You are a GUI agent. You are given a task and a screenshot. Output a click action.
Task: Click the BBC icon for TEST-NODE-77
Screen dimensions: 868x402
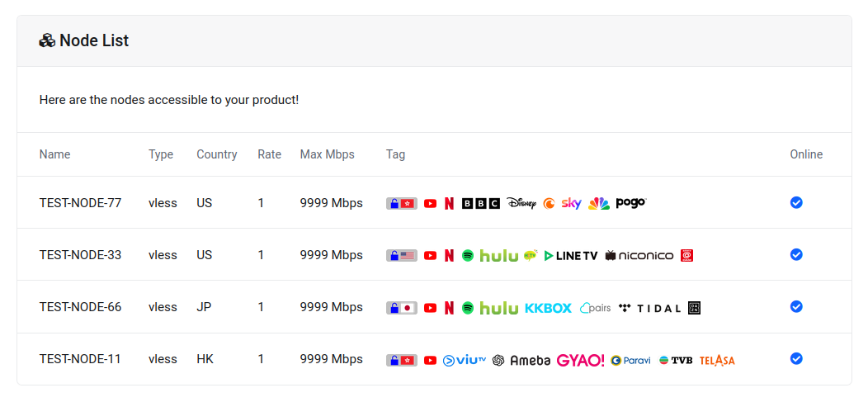click(481, 203)
